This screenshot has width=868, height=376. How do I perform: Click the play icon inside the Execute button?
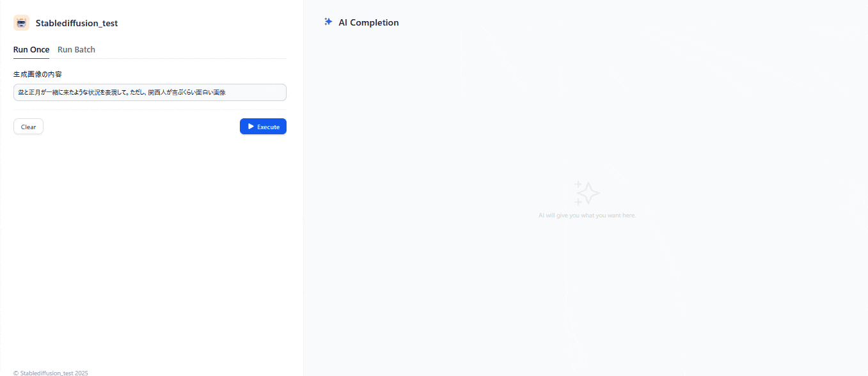(x=252, y=126)
